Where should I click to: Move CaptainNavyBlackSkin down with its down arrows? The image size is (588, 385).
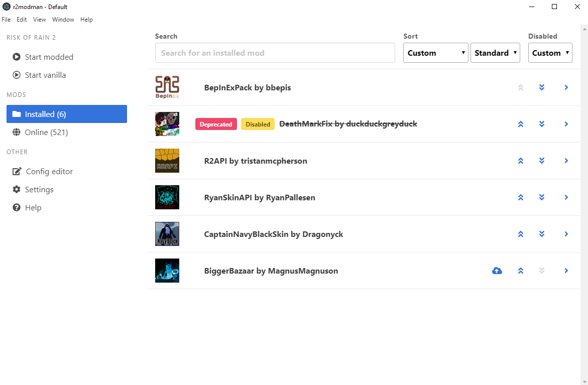[541, 234]
